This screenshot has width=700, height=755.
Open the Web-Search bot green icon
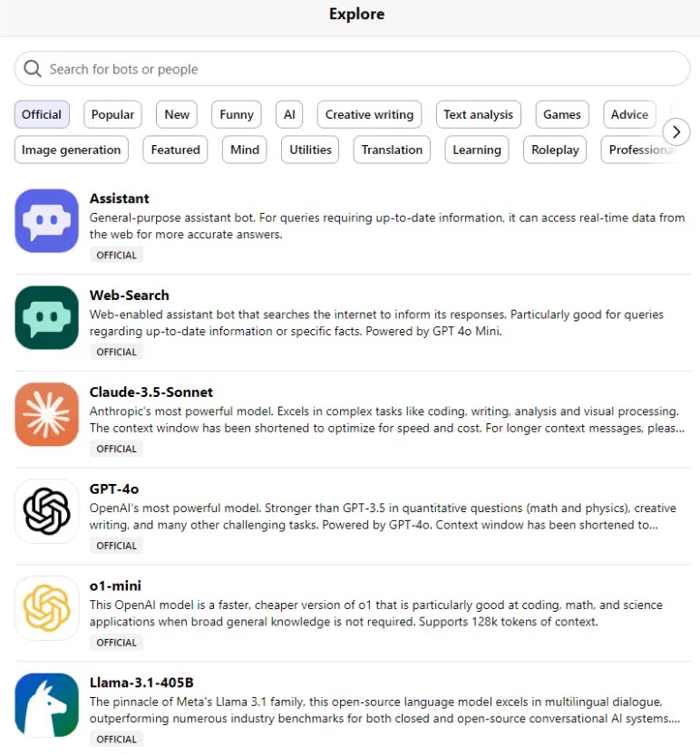pyautogui.click(x=46, y=317)
